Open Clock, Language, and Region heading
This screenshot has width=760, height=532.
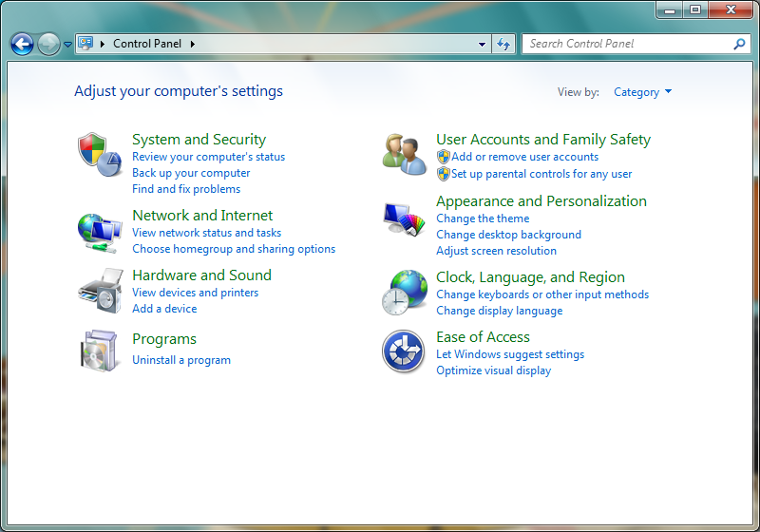point(530,277)
